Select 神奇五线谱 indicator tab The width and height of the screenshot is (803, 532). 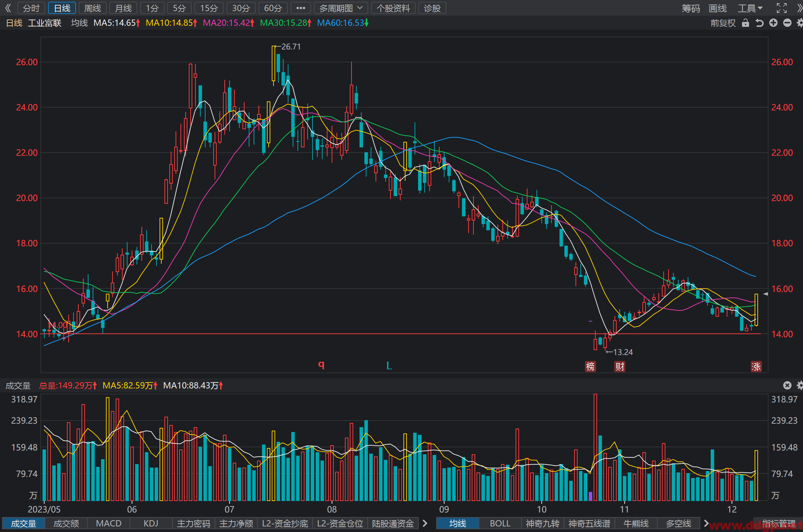click(589, 523)
